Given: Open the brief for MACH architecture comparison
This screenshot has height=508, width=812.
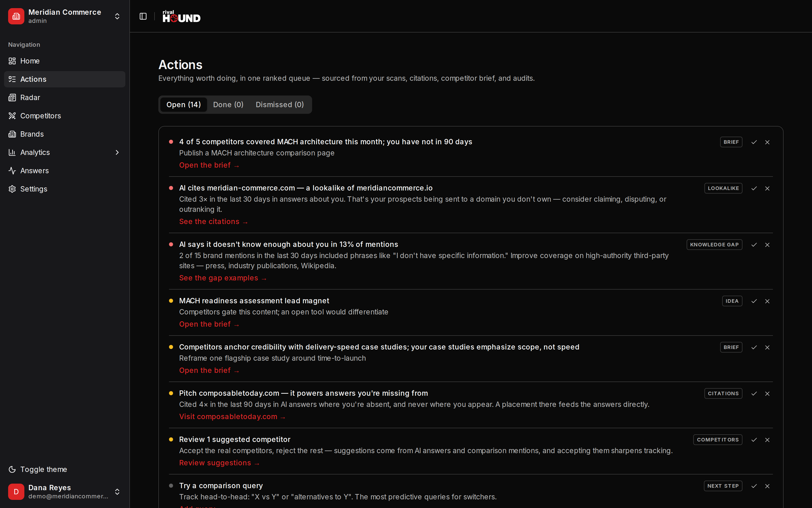Looking at the screenshot, I should 209,165.
